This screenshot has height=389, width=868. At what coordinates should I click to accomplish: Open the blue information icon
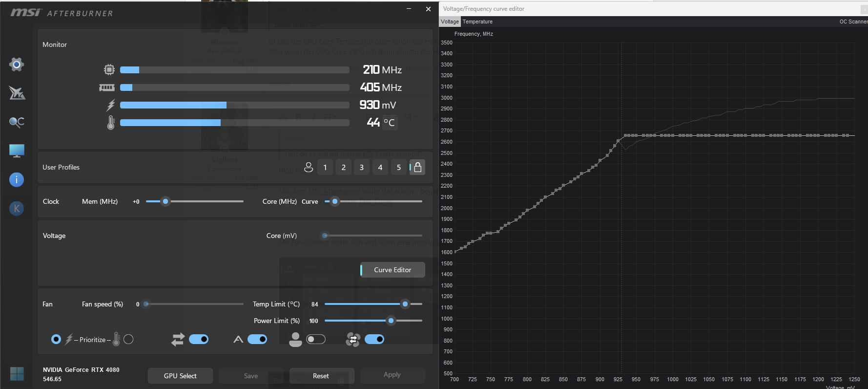tap(17, 179)
